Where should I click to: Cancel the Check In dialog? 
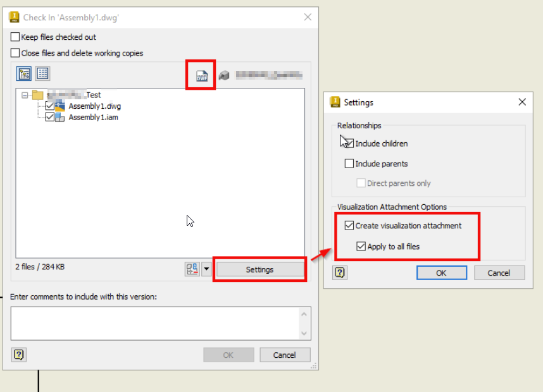[x=285, y=355]
